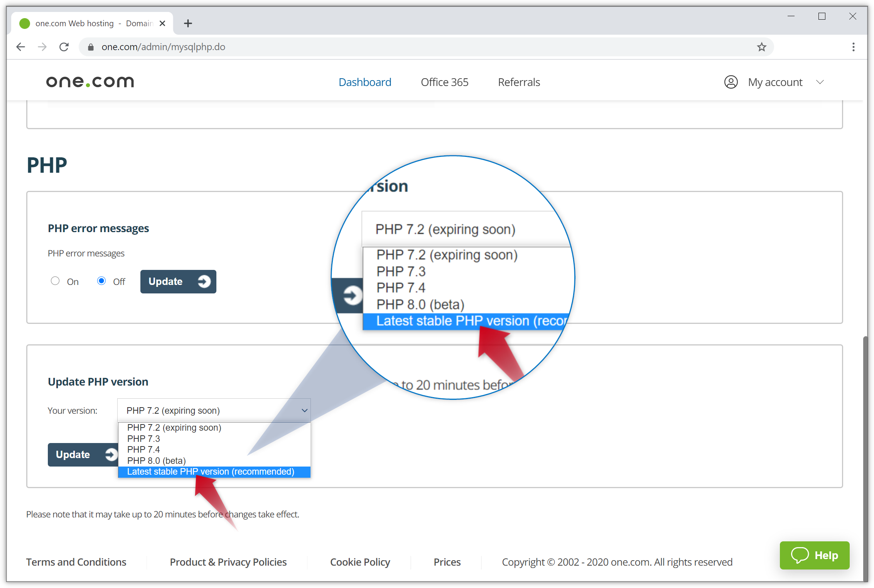
Task: Reload the page with the refresh icon
Action: click(64, 47)
